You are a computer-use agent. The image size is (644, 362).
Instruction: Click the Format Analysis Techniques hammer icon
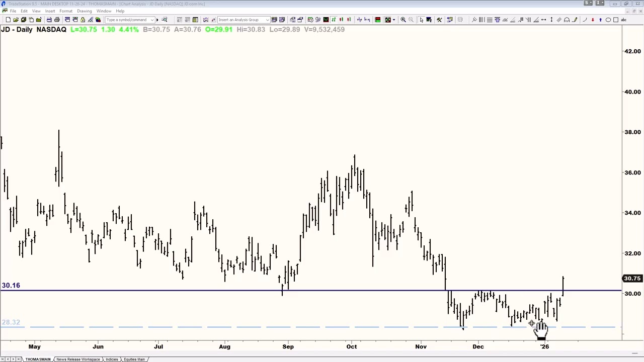tap(439, 20)
